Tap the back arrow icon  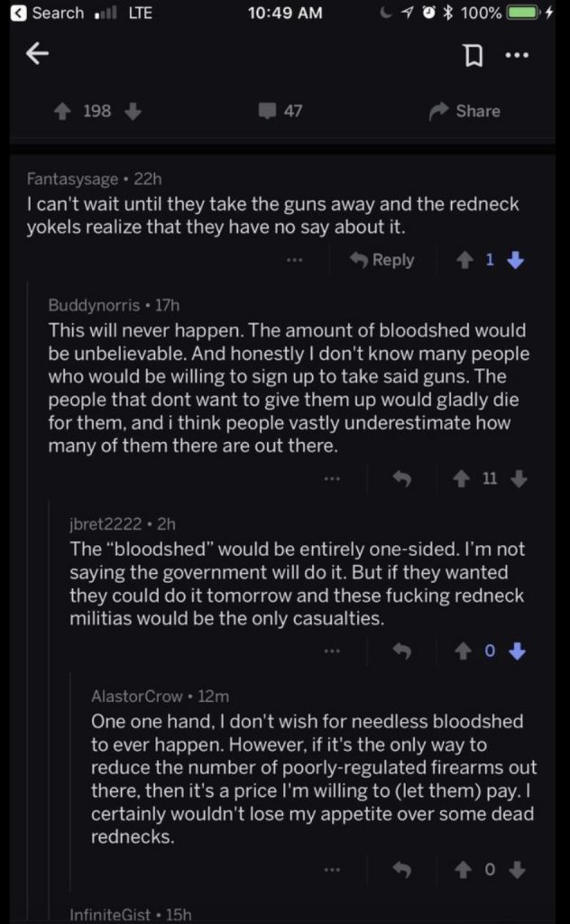point(37,55)
